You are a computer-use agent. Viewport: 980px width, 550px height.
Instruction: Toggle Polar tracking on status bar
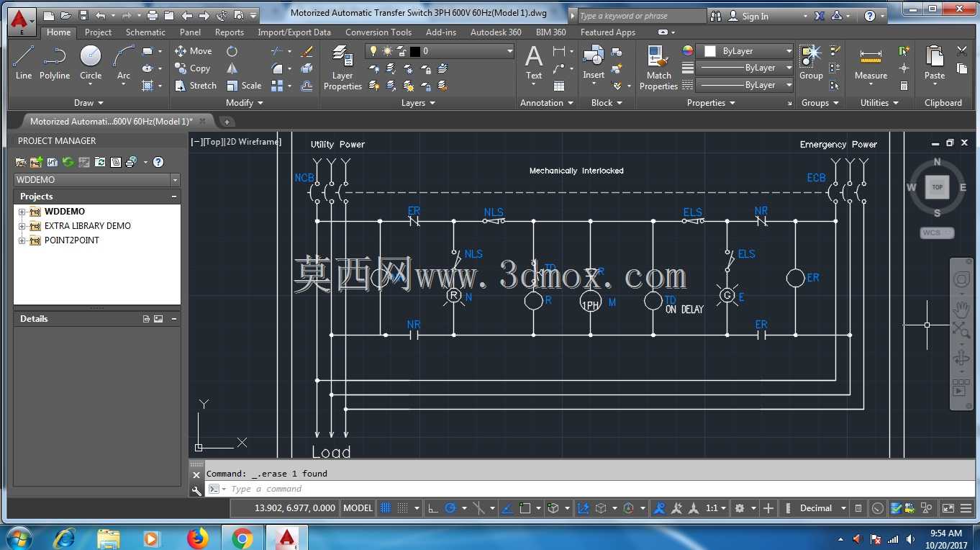[451, 508]
